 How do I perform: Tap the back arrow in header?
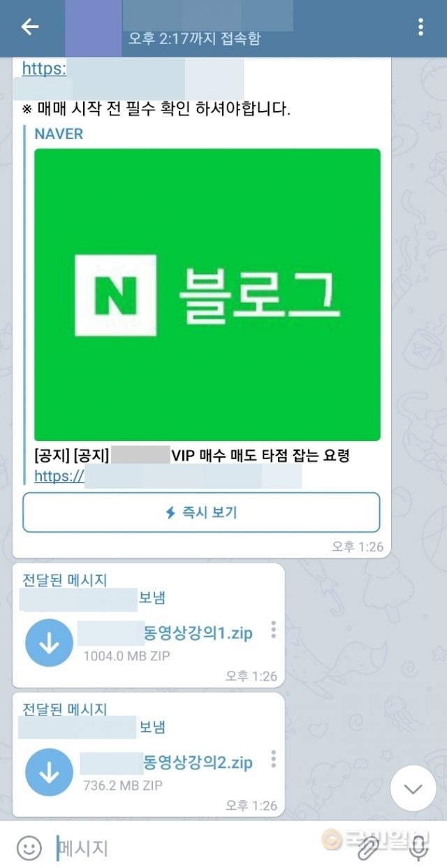(29, 27)
